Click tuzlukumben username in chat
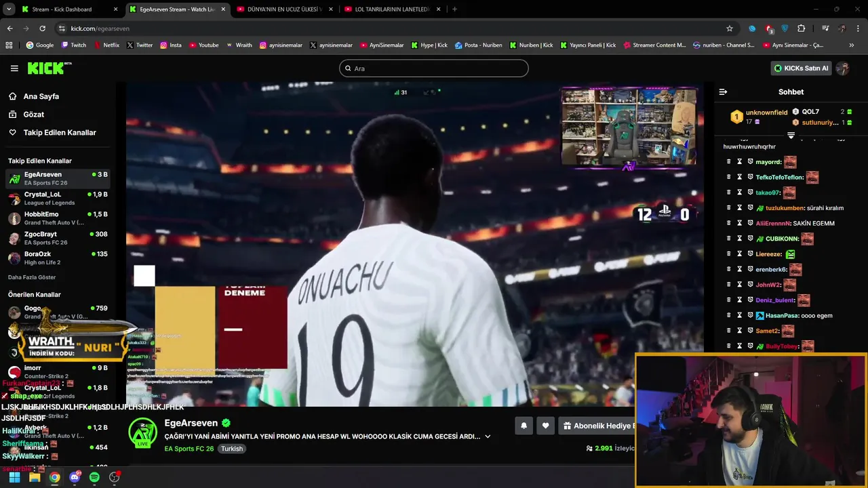868x488 pixels. click(785, 208)
